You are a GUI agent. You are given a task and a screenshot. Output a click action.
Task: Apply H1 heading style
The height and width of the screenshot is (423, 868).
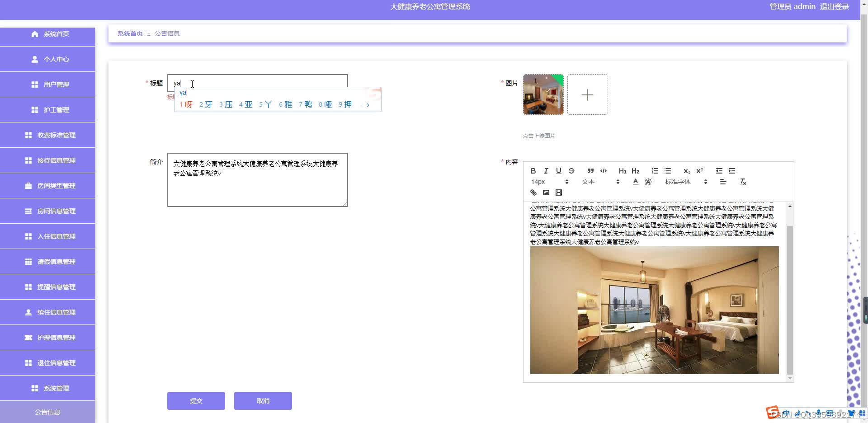point(623,171)
